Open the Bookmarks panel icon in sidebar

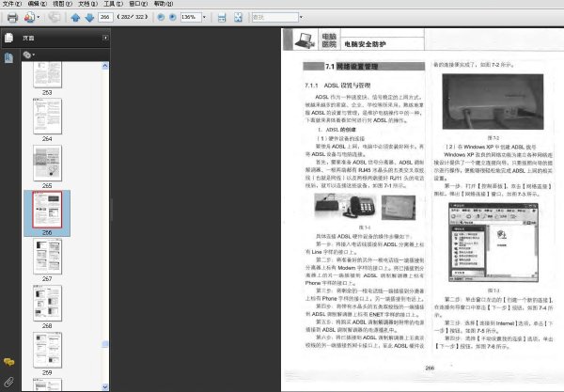8,58
